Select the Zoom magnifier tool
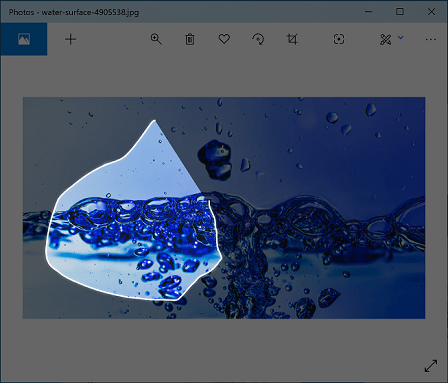 [x=156, y=39]
